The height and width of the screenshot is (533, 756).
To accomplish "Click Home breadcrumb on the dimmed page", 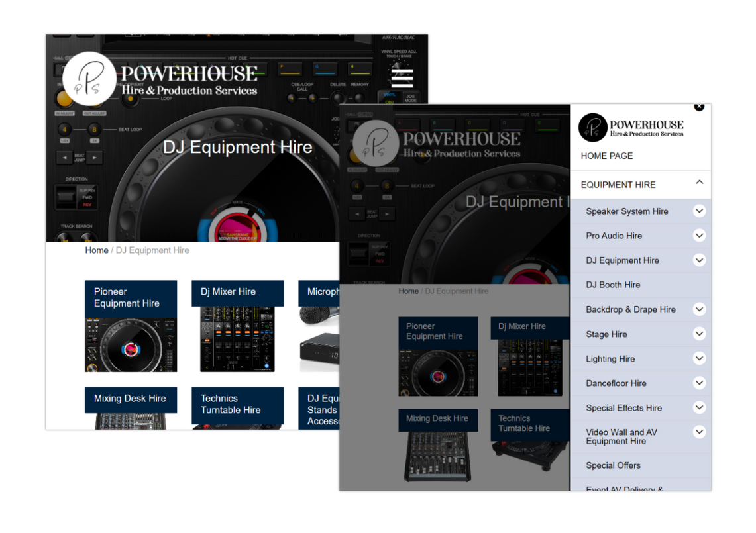I will (x=408, y=291).
